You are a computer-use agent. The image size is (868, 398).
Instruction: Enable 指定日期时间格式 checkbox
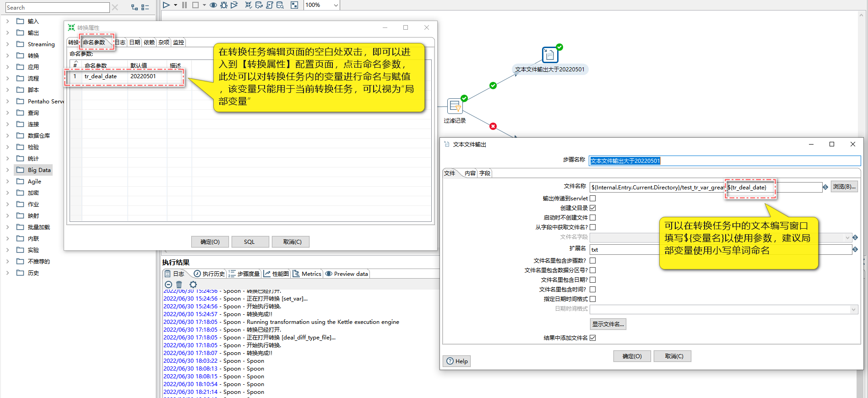593,299
